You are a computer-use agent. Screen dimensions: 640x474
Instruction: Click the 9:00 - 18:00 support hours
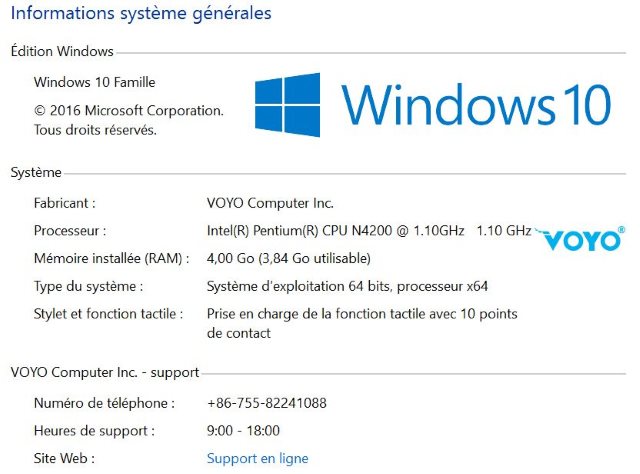tap(243, 431)
